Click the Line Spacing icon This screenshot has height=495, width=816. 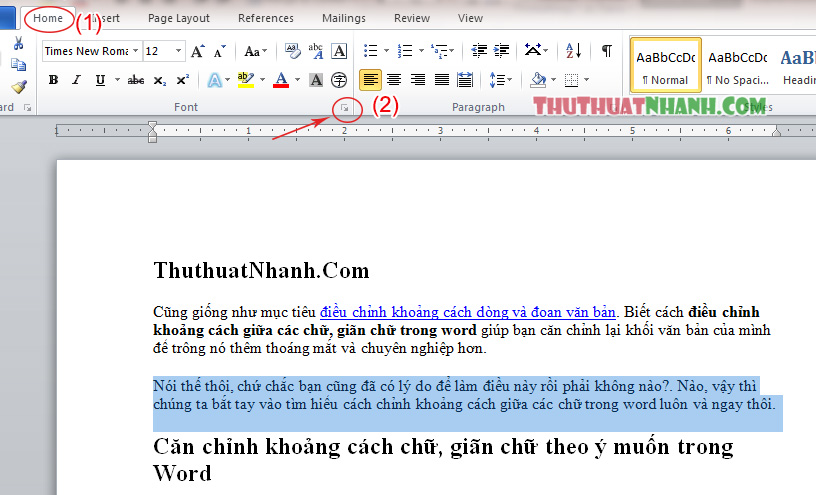tap(498, 80)
